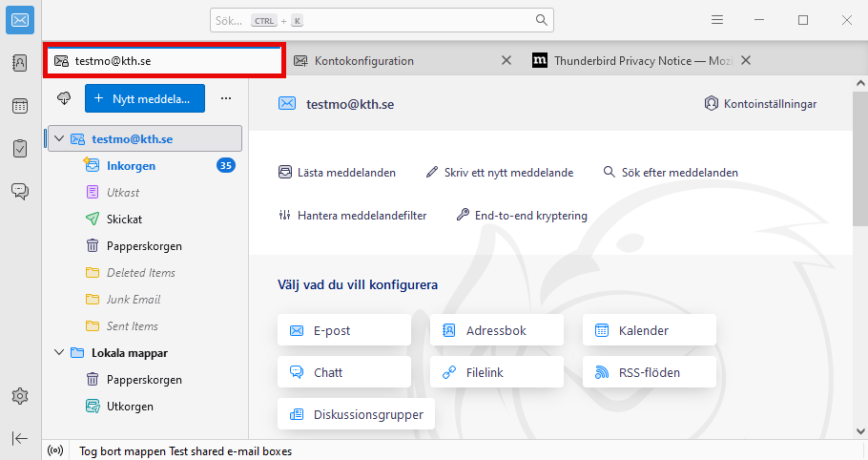Click the get messages cloud download icon

[65, 97]
